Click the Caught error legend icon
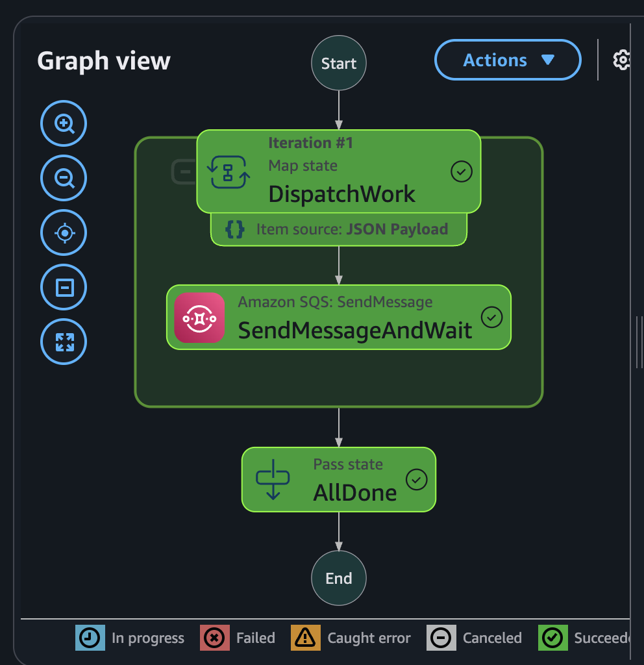Screen dimensions: 644x665 pos(305,638)
